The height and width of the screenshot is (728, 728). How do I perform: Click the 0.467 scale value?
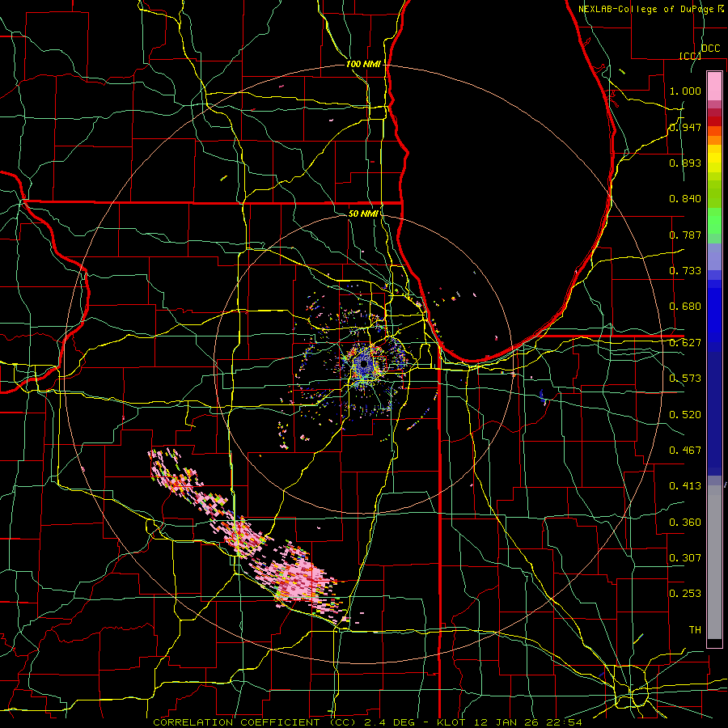click(x=685, y=451)
